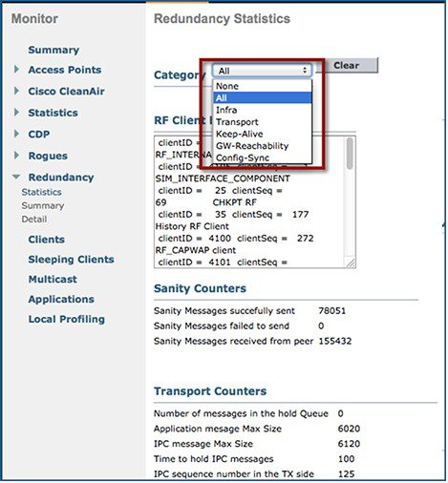The width and height of the screenshot is (448, 483).
Task: Expand the Cisco CleanAir arrow
Action: pyautogui.click(x=16, y=91)
